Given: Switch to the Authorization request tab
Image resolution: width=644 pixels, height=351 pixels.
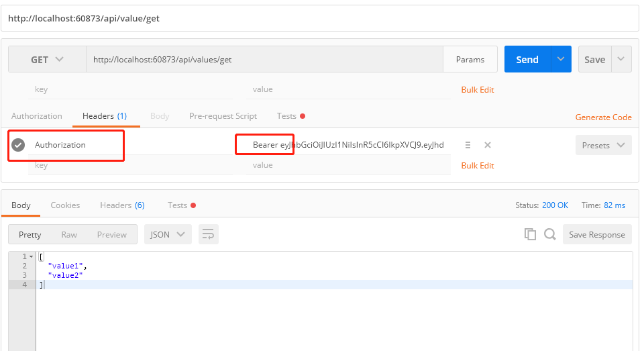Looking at the screenshot, I should coord(36,116).
